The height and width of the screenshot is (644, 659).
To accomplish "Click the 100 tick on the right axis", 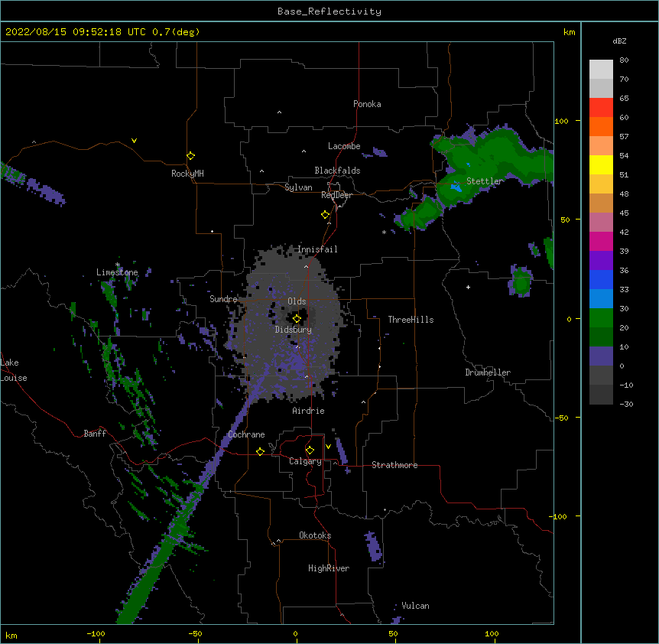I will click(561, 121).
